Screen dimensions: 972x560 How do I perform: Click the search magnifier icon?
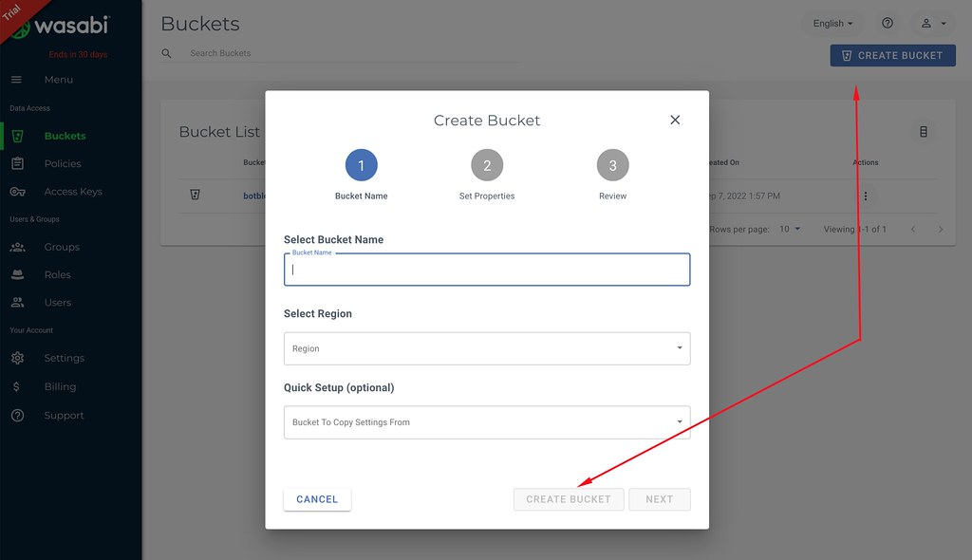click(x=166, y=53)
